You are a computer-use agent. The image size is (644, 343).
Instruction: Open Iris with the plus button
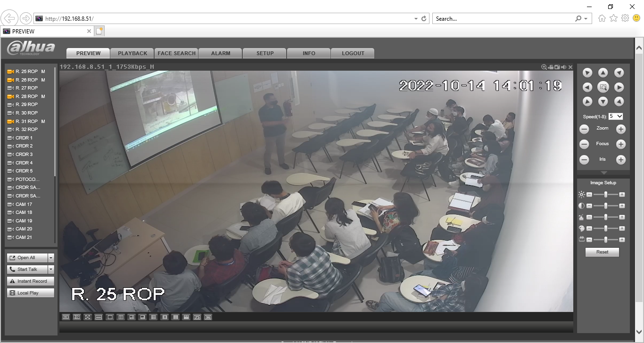(x=621, y=160)
